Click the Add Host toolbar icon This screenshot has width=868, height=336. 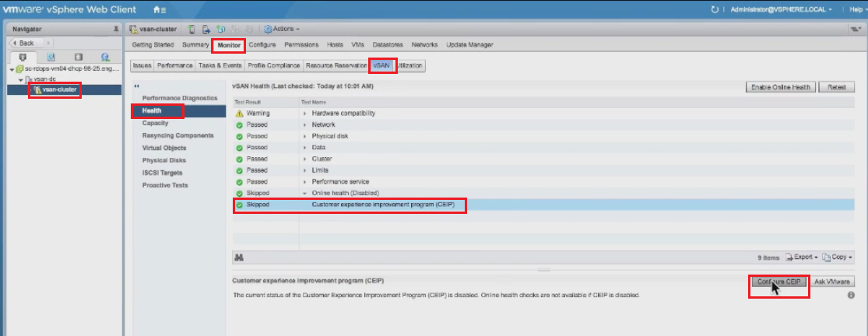point(192,29)
